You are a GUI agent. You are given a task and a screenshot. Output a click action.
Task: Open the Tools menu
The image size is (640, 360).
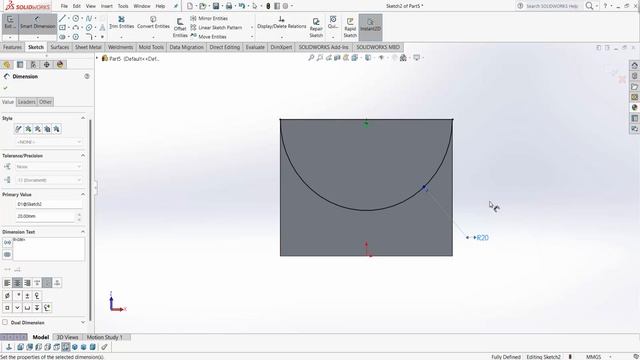pos(123,6)
